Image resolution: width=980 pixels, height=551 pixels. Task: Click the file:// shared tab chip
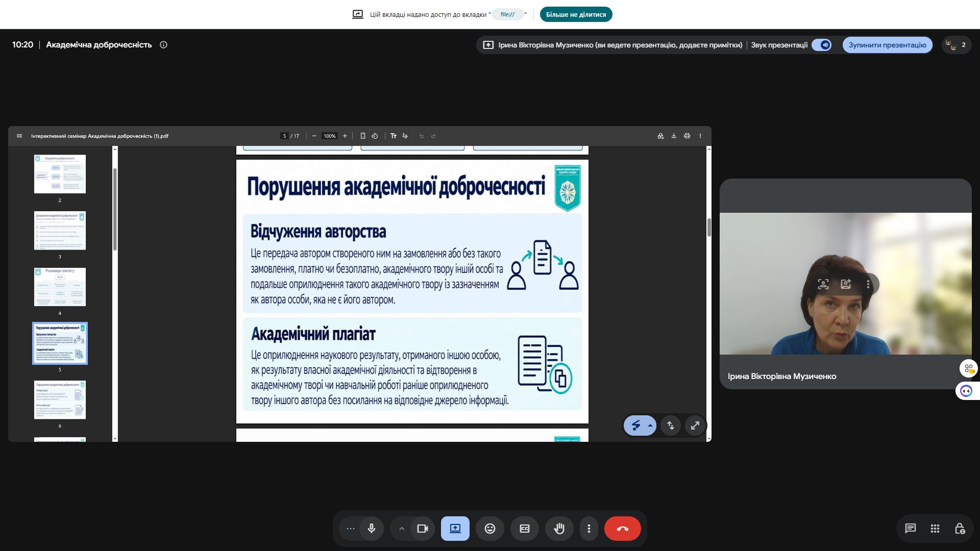(x=508, y=14)
